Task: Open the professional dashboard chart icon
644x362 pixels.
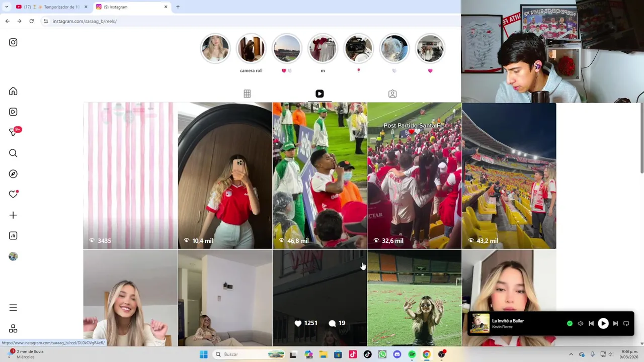Action: [13, 236]
